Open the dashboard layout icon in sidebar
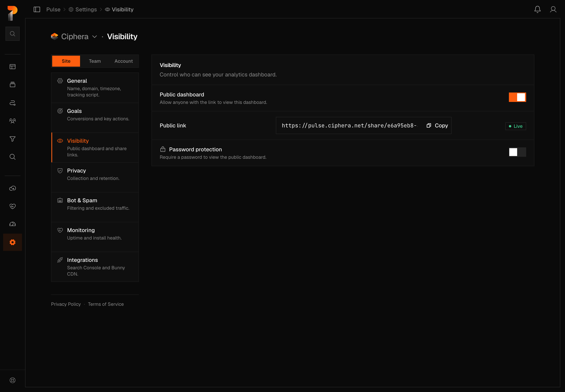This screenshot has width=565, height=392. 13,67
